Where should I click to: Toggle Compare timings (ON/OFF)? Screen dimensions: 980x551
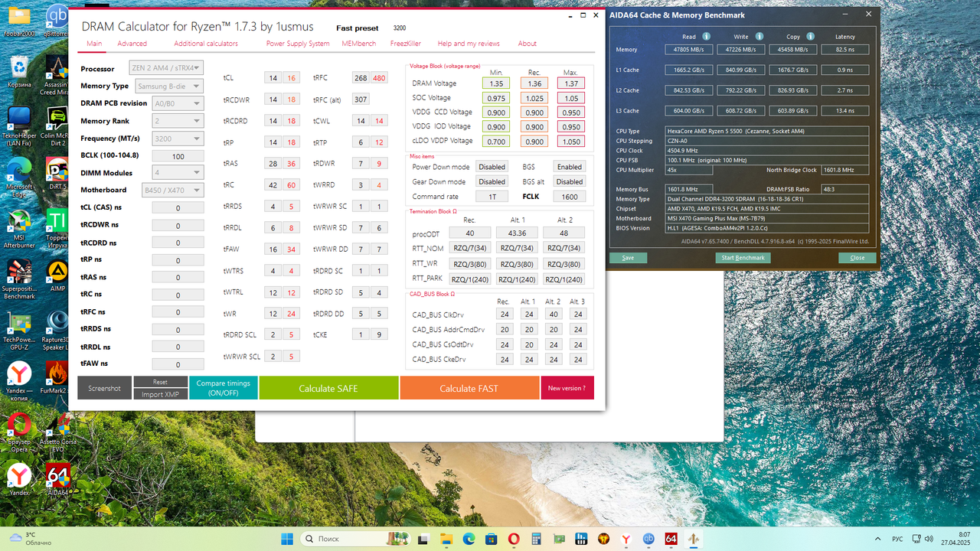223,388
